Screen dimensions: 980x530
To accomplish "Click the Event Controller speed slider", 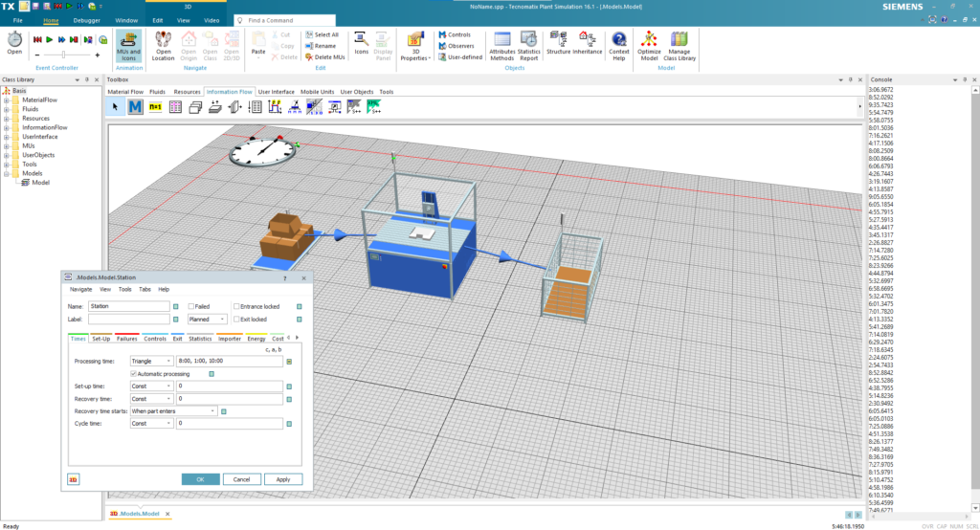I will 62,55.
